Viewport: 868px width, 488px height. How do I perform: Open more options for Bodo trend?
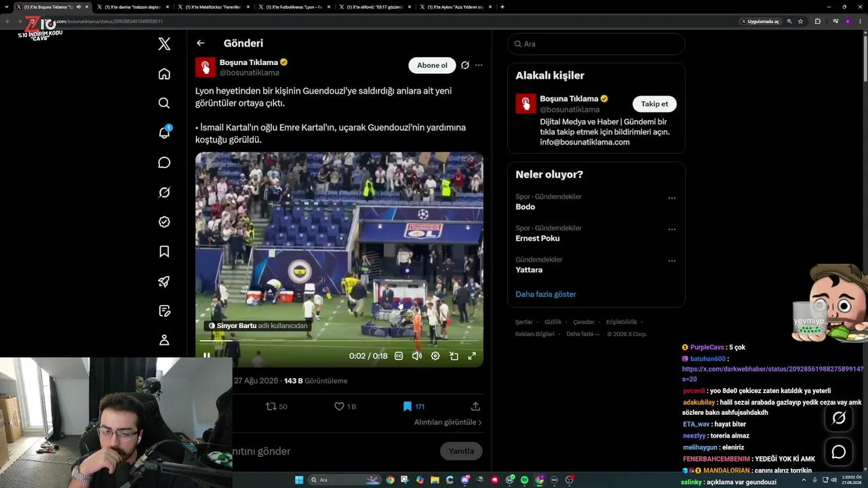coord(672,198)
